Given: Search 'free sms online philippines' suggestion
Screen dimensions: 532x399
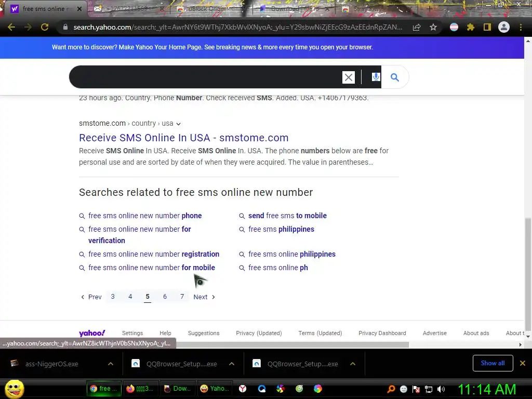Looking at the screenshot, I should pos(292,254).
